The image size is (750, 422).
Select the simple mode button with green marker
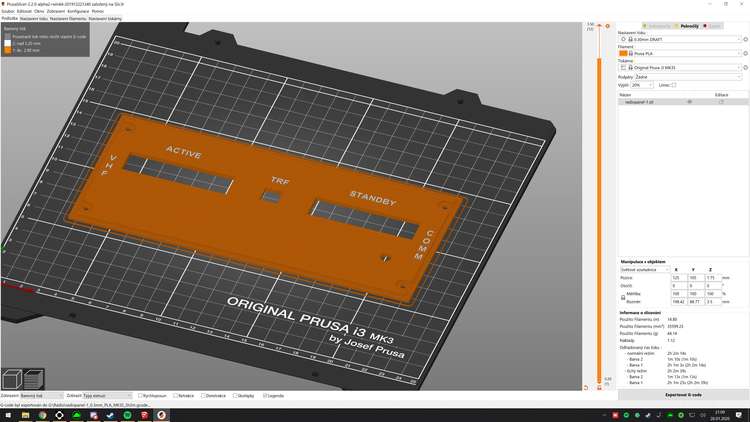657,26
